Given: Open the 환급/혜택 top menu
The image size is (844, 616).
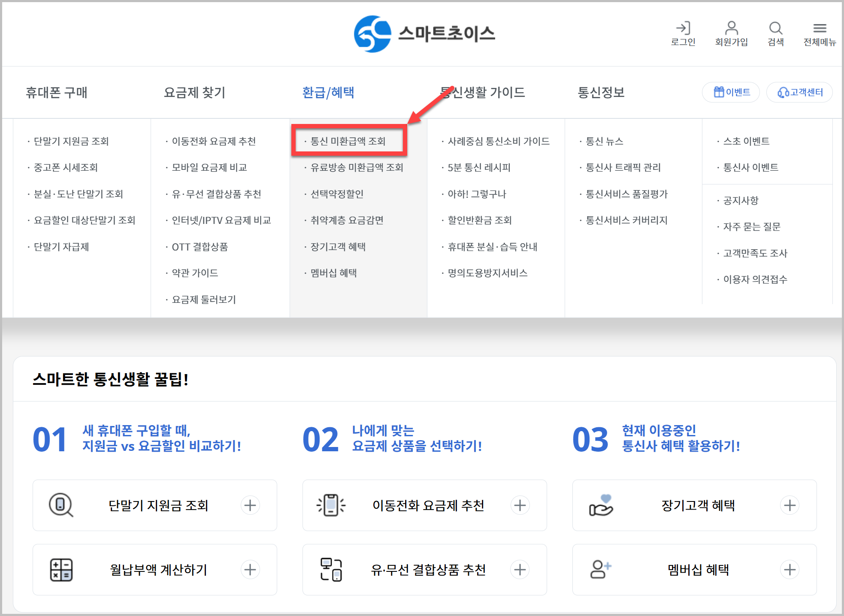Looking at the screenshot, I should [328, 92].
